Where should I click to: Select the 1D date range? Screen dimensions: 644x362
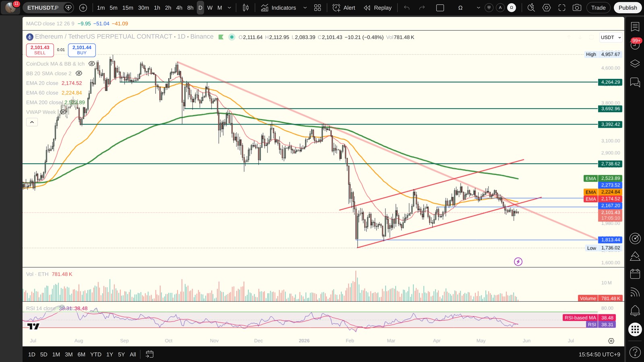(32, 354)
